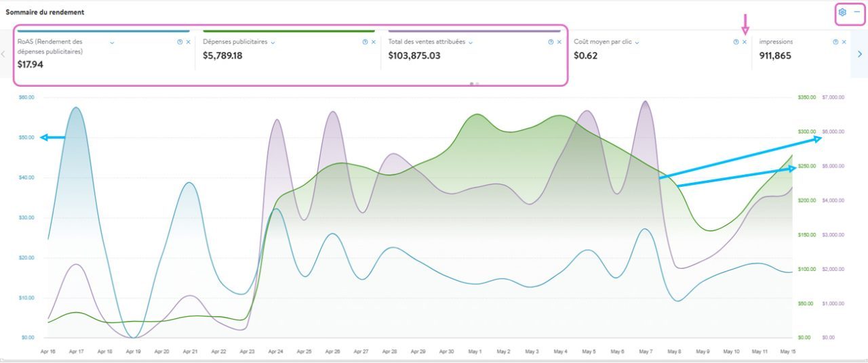Open Total des ventes attribuées dropdown
This screenshot has width=868, height=363.
pos(471,42)
